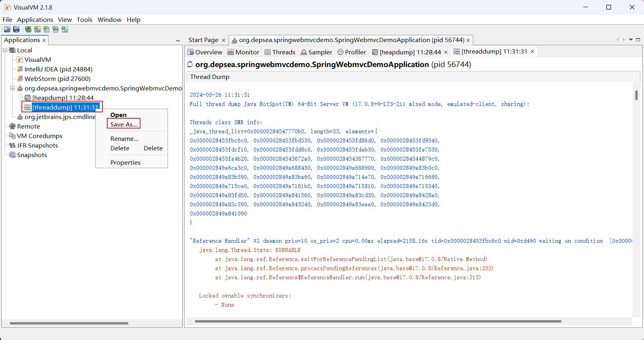Choose Save As... in the context menu
Image resolution: width=644 pixels, height=340 pixels.
123,124
